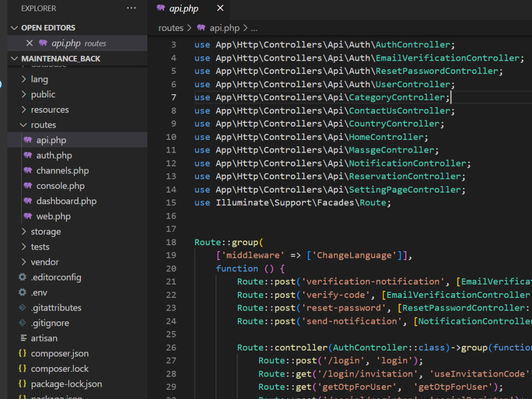Select api.php routes in Open Editors
Image resolution: width=532 pixels, height=399 pixels.
coord(77,43)
